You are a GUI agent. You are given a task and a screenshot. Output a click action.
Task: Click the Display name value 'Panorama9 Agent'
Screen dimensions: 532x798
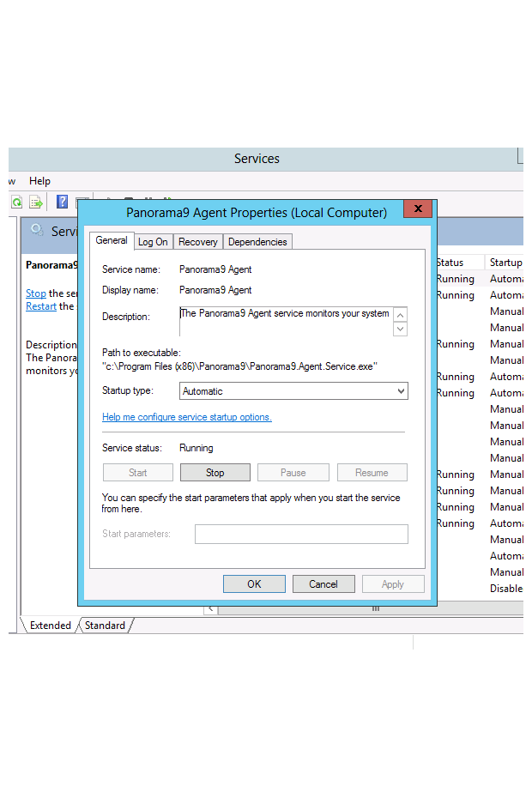coord(215,290)
